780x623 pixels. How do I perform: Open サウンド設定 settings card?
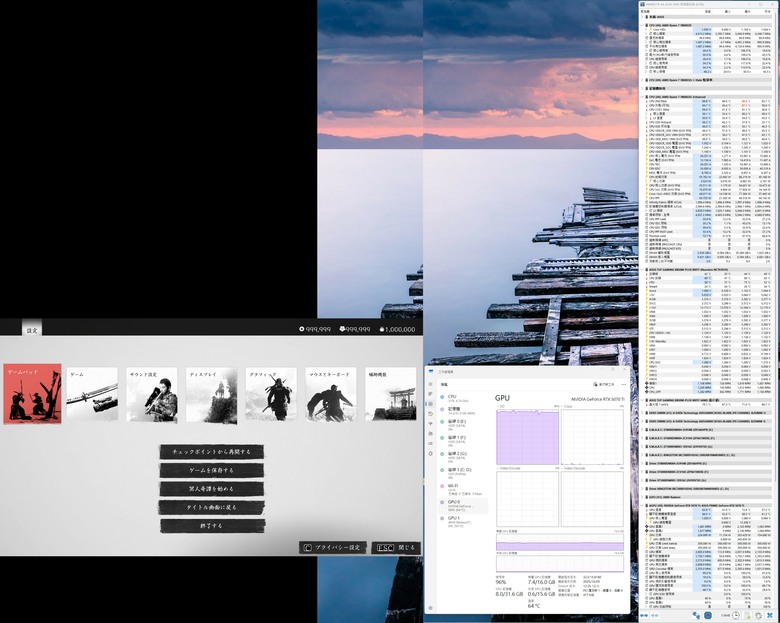click(152, 395)
